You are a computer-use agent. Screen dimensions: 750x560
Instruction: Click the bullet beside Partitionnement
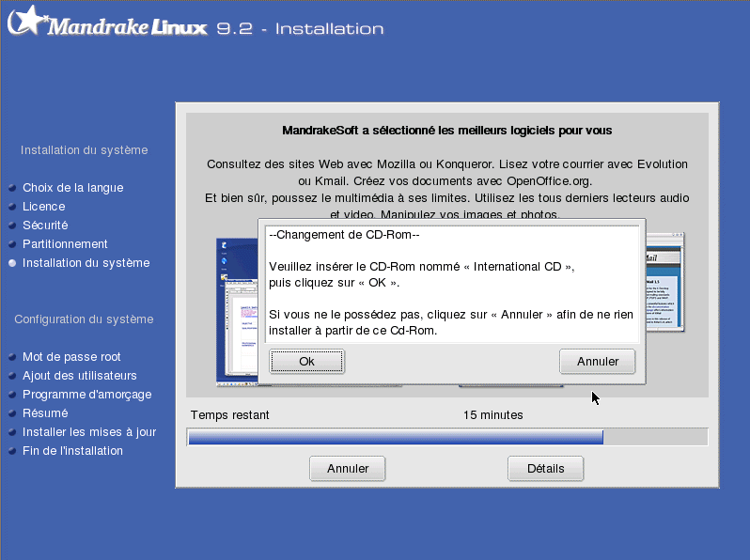pos(12,244)
